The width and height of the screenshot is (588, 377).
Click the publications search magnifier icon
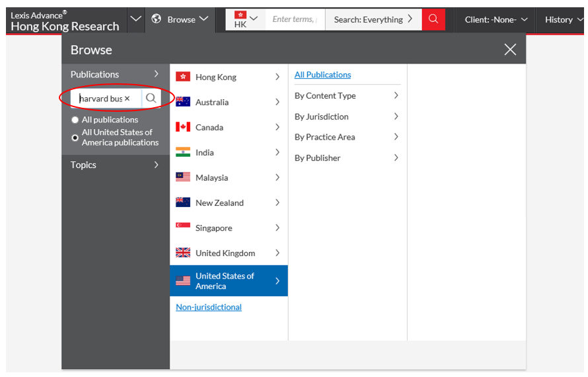(151, 99)
